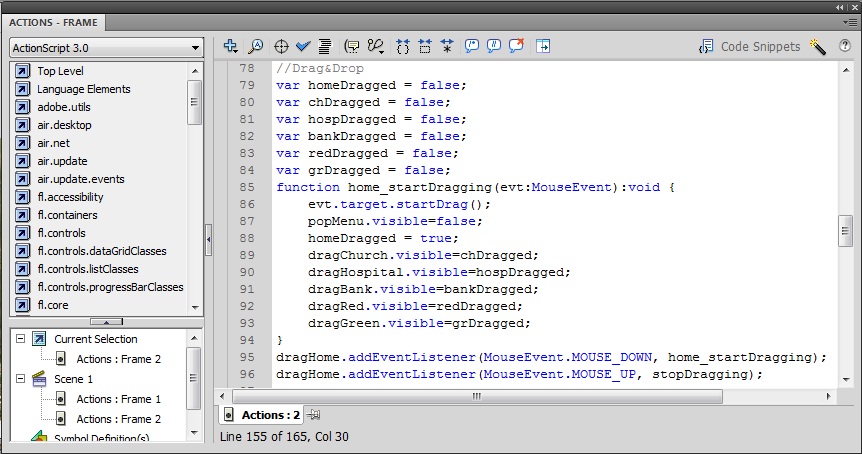862x454 pixels.
Task: Open Help question mark icon
Action: 845,46
